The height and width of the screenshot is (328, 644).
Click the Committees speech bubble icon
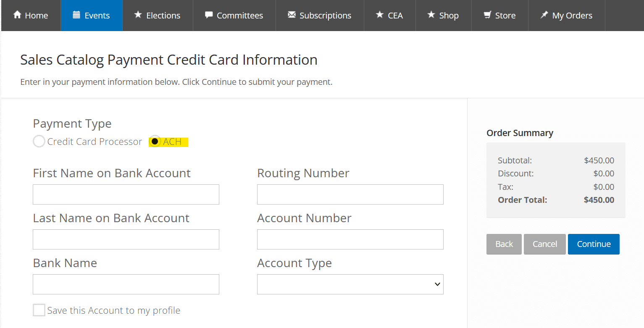pyautogui.click(x=208, y=15)
